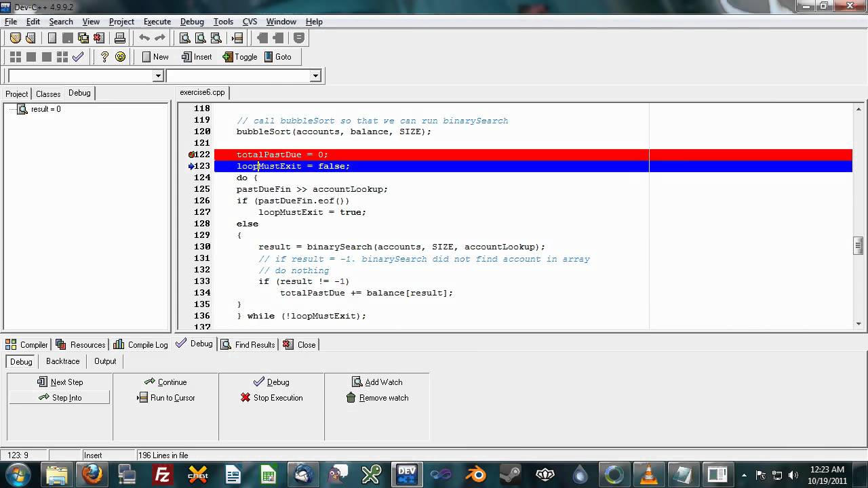Click the Stop Execution button
Viewport: 868px width, 488px height.
271,398
